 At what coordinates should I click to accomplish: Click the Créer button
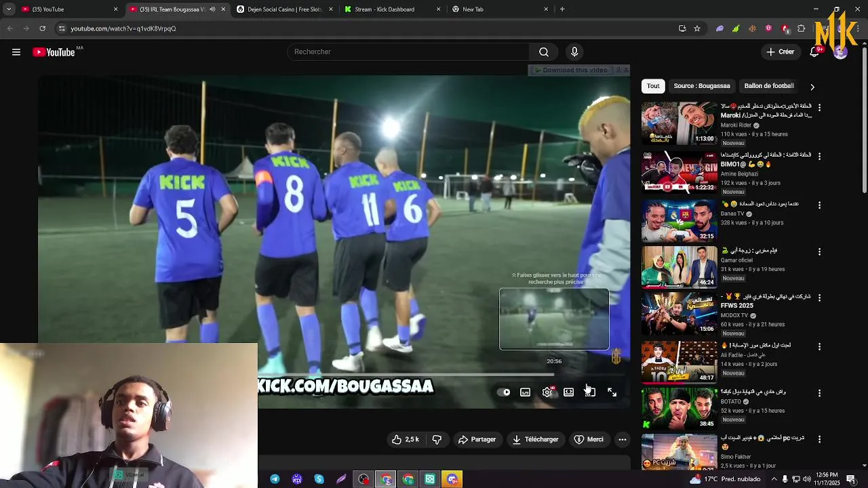pos(780,52)
